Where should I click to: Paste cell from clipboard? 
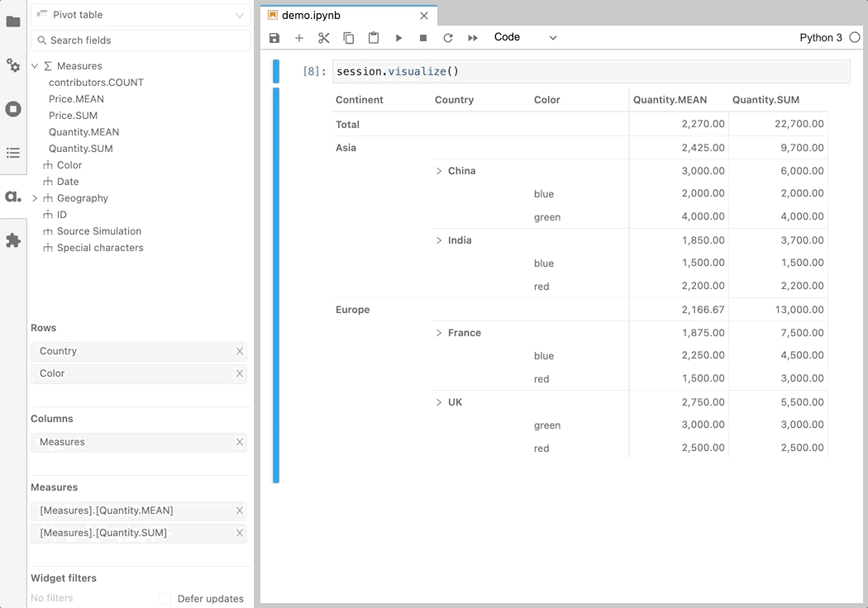[x=374, y=38]
